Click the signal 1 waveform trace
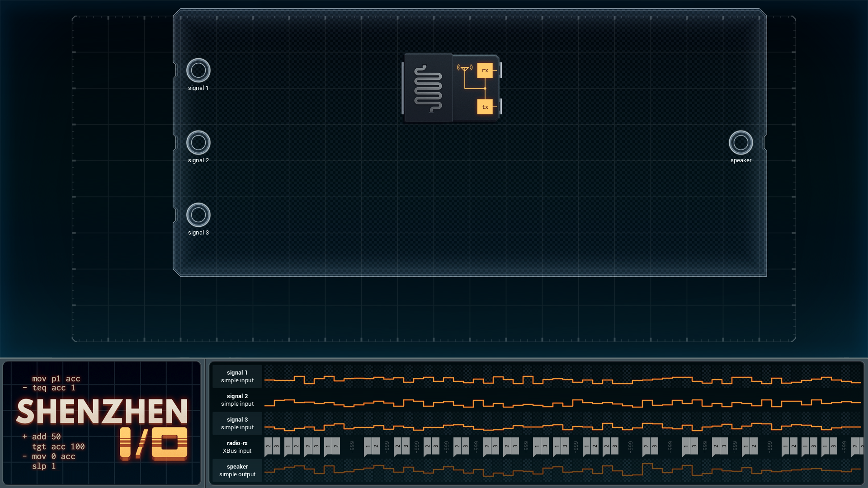 point(563,380)
